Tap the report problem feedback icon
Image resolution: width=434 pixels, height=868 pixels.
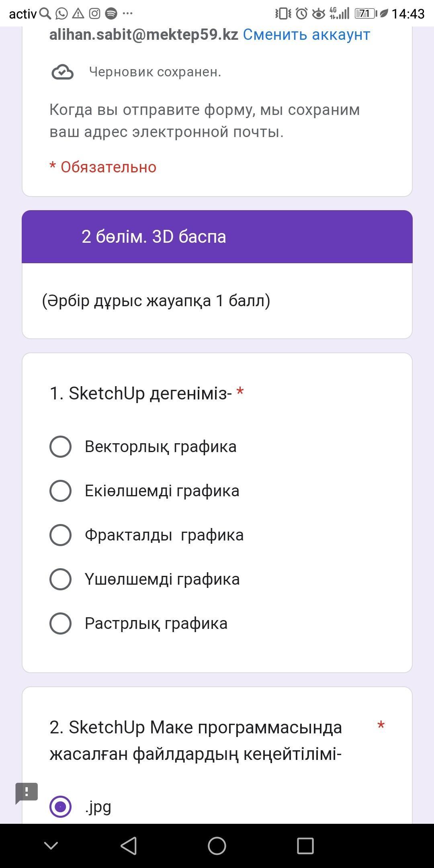27,793
